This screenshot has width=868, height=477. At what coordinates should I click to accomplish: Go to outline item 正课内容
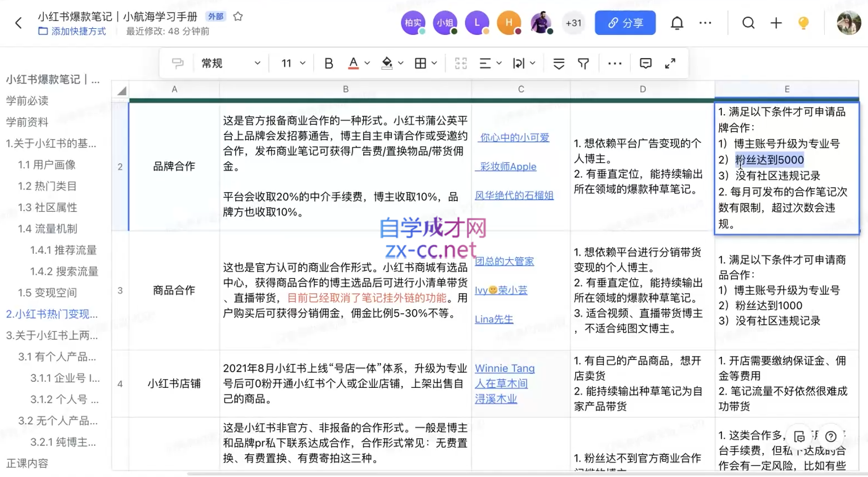coord(27,463)
